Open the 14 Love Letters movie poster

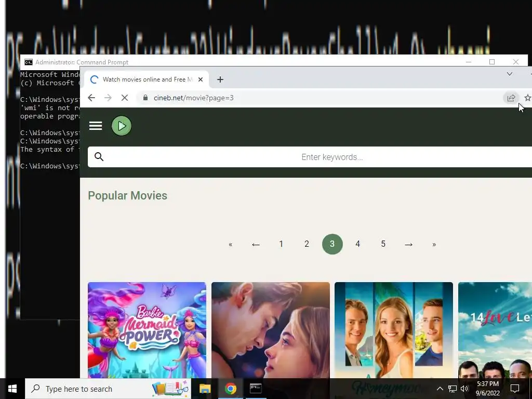(x=495, y=330)
